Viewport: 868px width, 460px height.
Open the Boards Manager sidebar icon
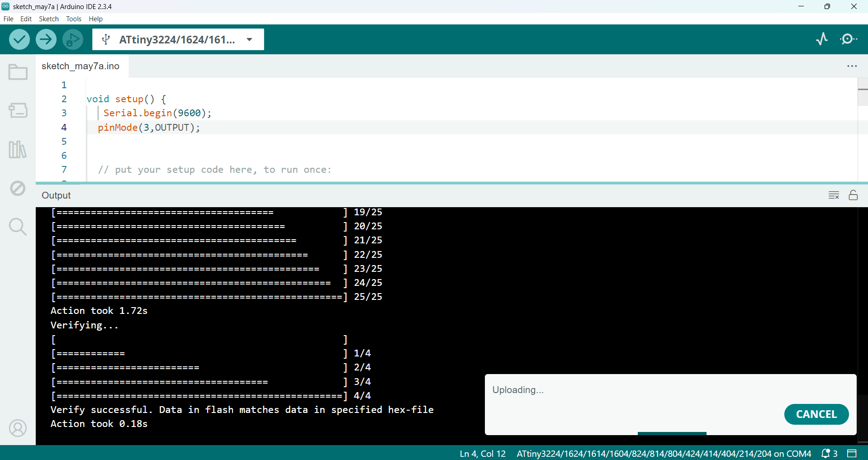pyautogui.click(x=18, y=110)
